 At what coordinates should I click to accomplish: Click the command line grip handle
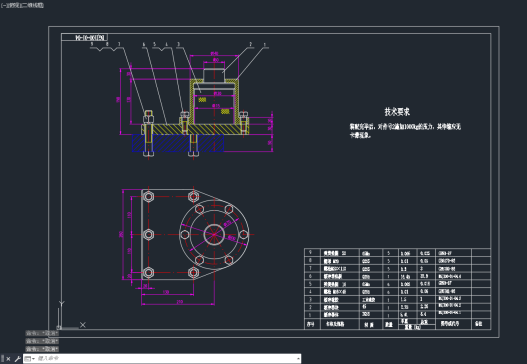[3, 359]
